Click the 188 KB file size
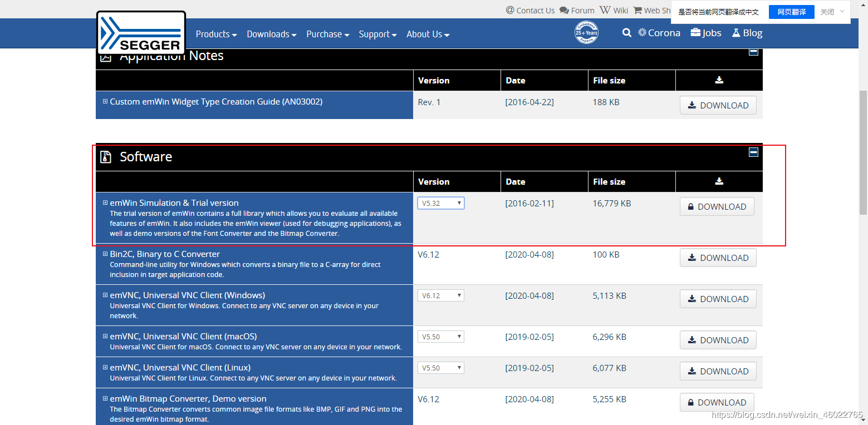Image resolution: width=868 pixels, height=425 pixels. click(x=606, y=102)
